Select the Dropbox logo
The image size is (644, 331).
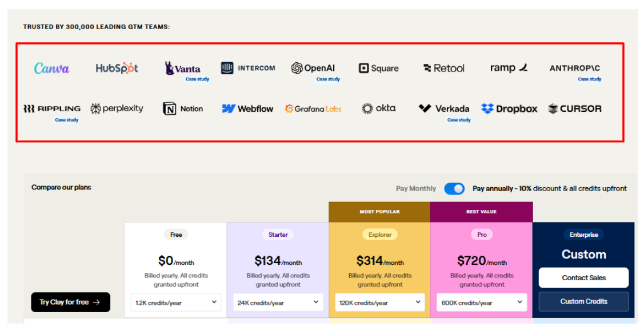(x=509, y=108)
